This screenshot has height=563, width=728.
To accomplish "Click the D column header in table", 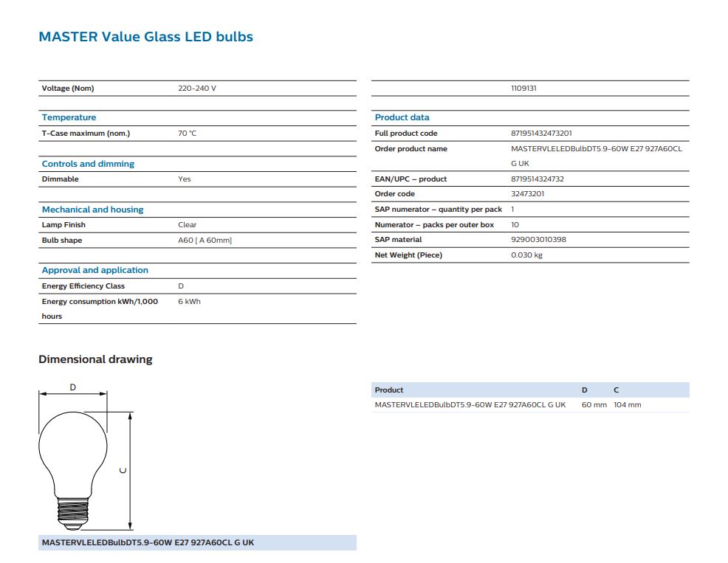I will pyautogui.click(x=585, y=390).
